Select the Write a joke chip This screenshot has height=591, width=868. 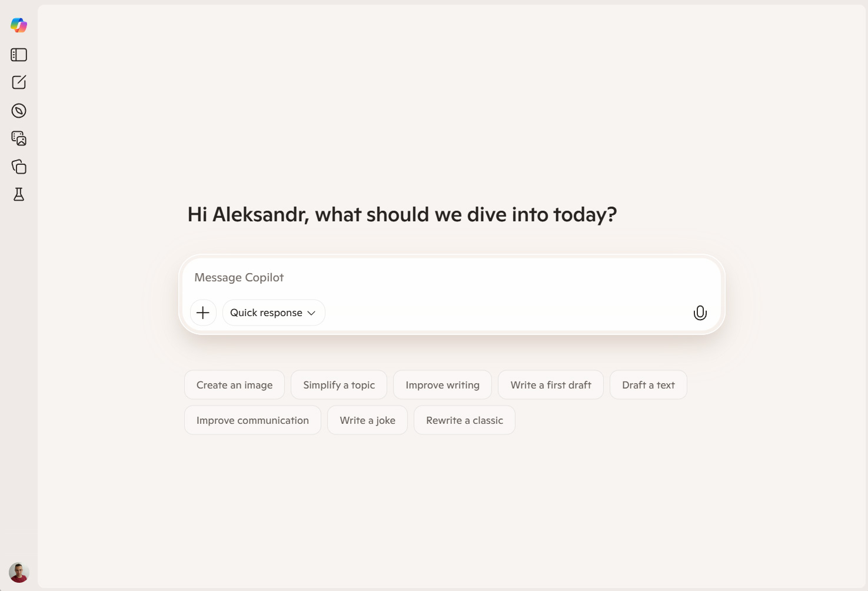point(367,420)
